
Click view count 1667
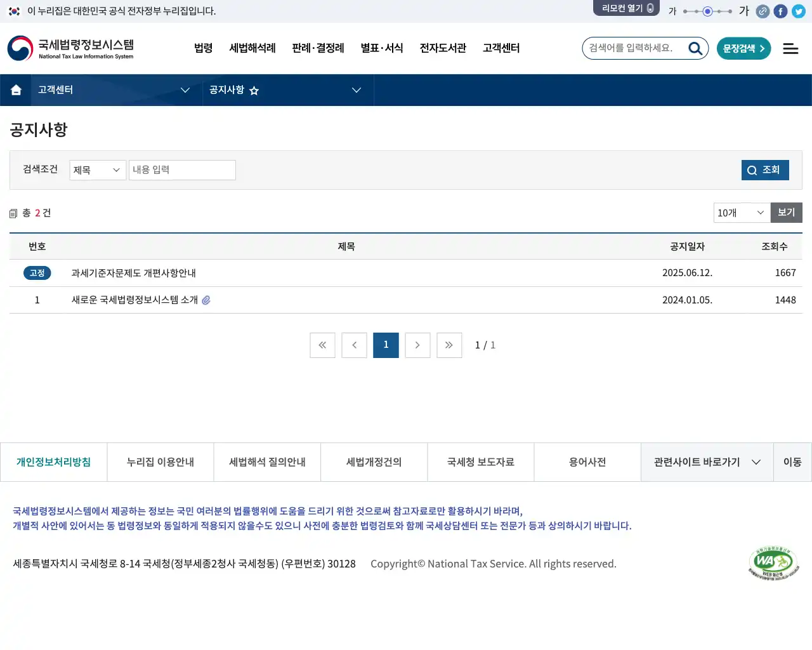pyautogui.click(x=785, y=273)
